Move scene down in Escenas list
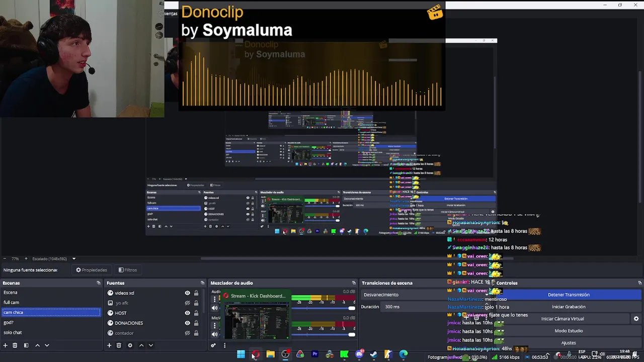This screenshot has width=644, height=362. 47,345
